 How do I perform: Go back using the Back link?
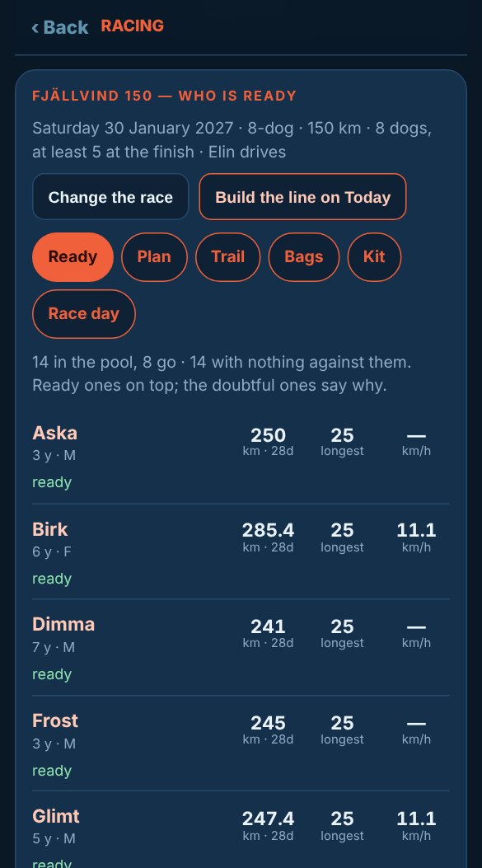[x=60, y=26]
